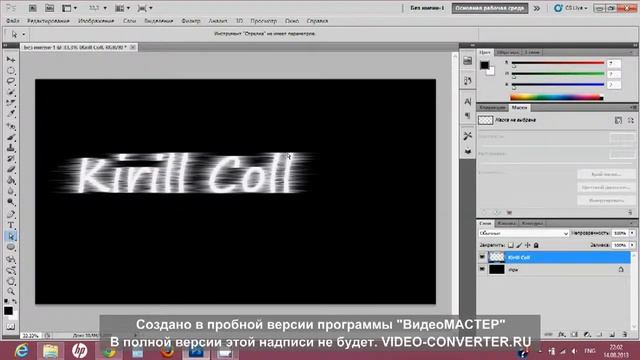Select the Dodge tool
Screen dimensions: 640x360
[x=11, y=202]
